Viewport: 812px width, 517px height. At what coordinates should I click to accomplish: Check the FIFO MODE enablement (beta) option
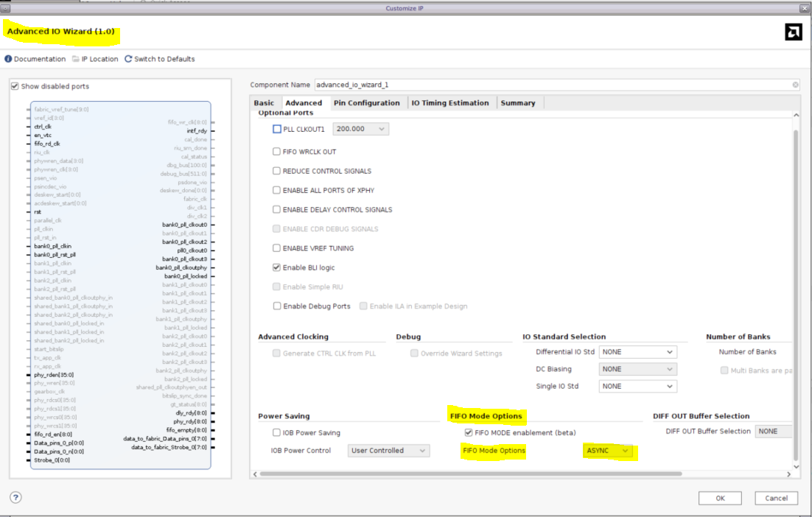click(468, 432)
